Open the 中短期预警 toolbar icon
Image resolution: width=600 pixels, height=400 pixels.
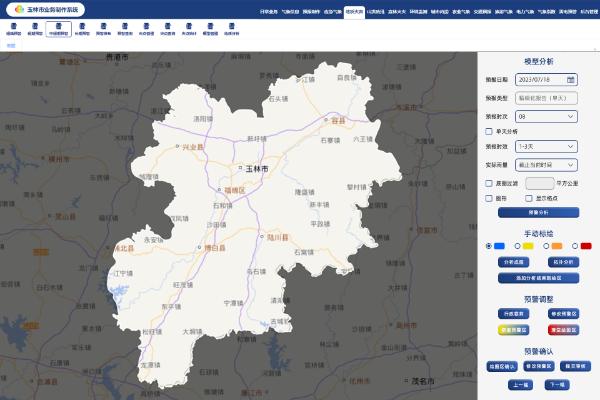coord(59,29)
